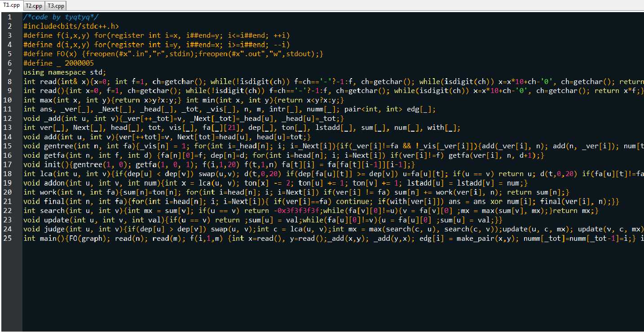This screenshot has height=332, width=644.
Task: Click the "int ver[_], Next[_]" declaration line
Action: pyautogui.click(x=242, y=128)
